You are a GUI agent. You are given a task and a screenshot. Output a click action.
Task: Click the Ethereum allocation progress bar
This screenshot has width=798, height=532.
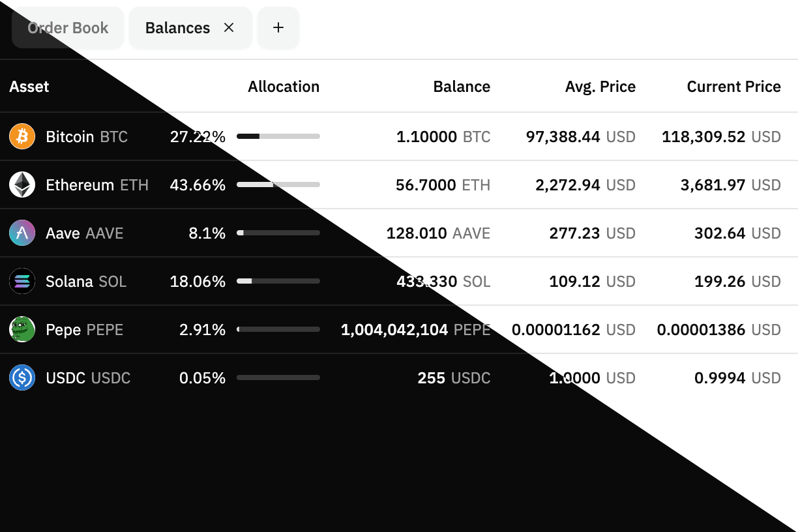pyautogui.click(x=278, y=185)
